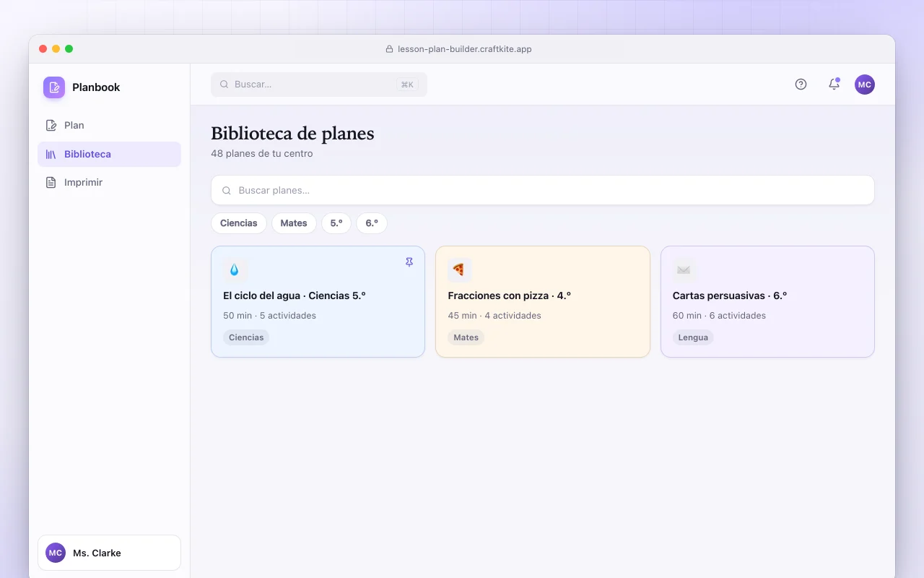Click the magnifier in Buscar planes field
Screen dimensions: 924x578
tap(227, 191)
